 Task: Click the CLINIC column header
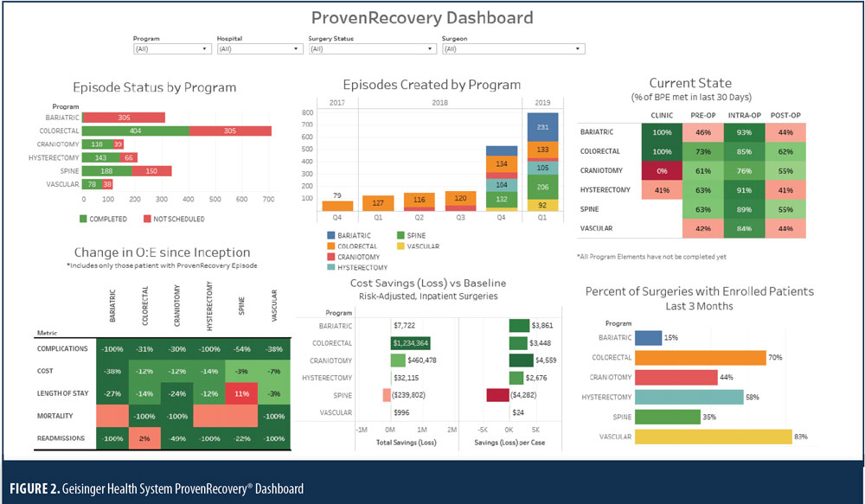(662, 115)
